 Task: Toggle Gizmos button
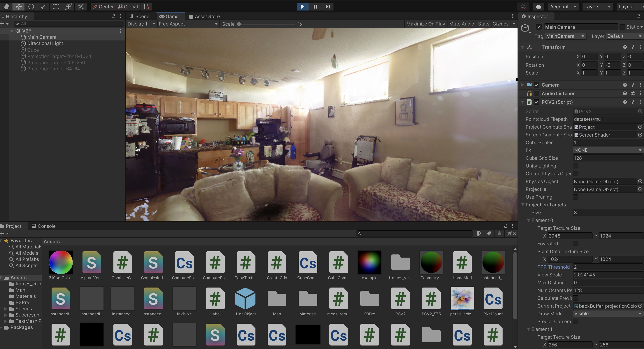tap(500, 24)
